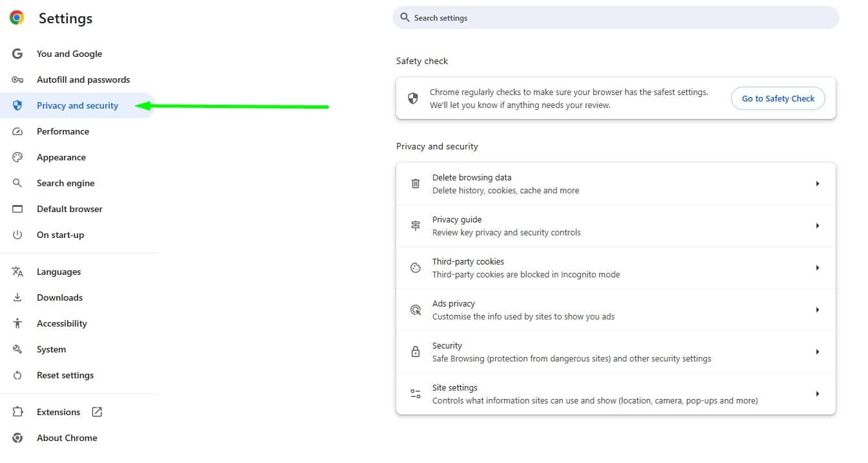868x463 pixels.
Task: Click the padlock Security icon
Action: [416, 352]
